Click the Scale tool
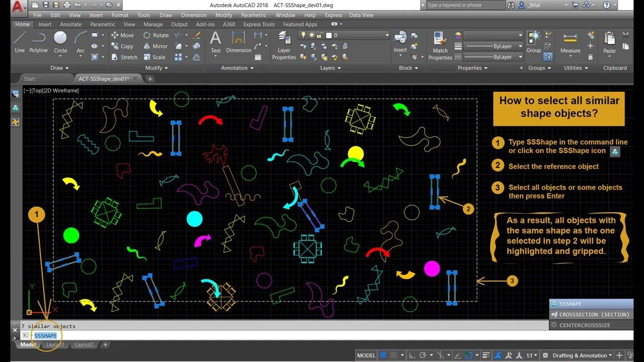This screenshot has width=644, height=362. pos(154,57)
